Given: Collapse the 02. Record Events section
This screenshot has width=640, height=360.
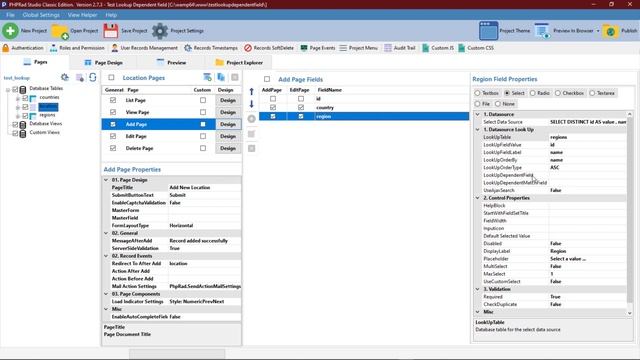Looking at the screenshot, I should (106, 256).
